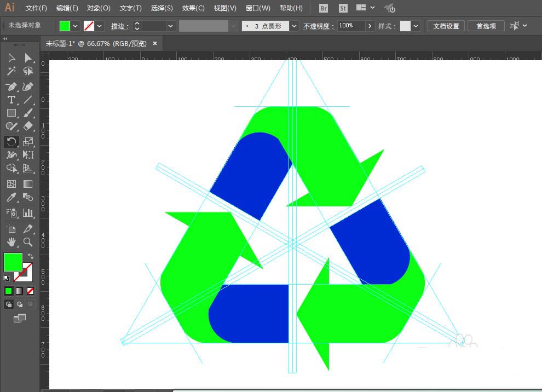Open Adobe Bridge via Br icon
The height and width of the screenshot is (392, 542).
(323, 8)
